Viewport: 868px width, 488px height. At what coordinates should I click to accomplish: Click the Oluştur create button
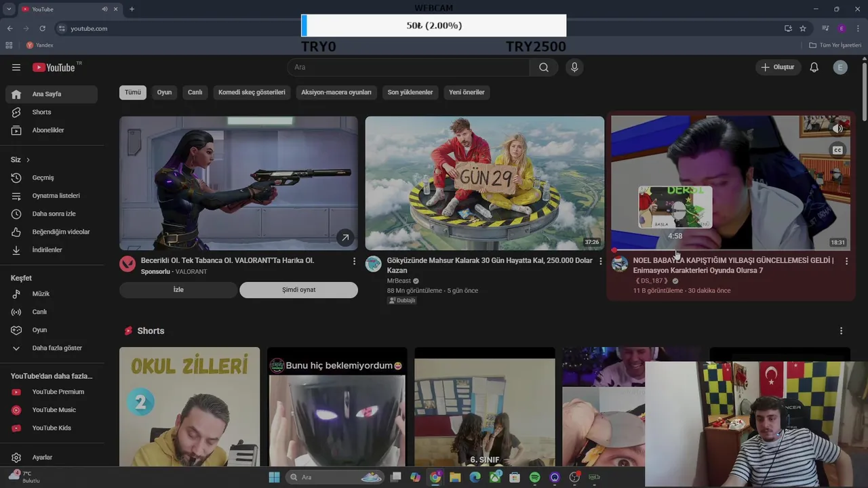click(x=777, y=67)
